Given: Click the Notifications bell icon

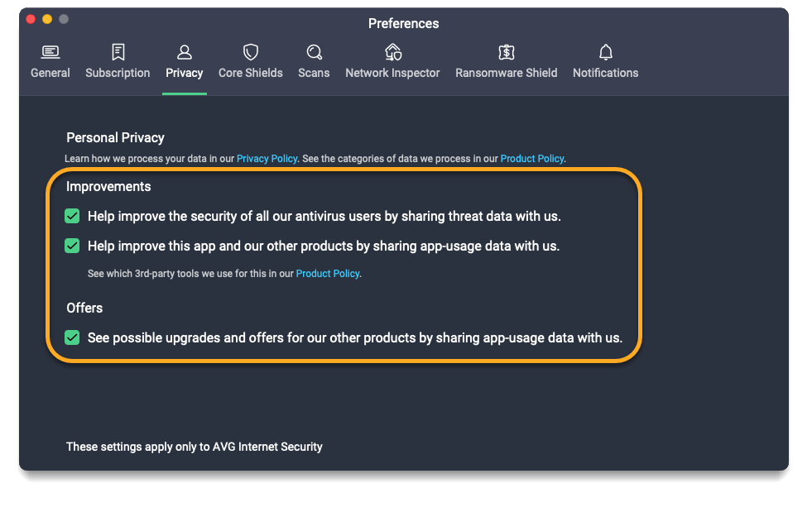Looking at the screenshot, I should tap(605, 53).
